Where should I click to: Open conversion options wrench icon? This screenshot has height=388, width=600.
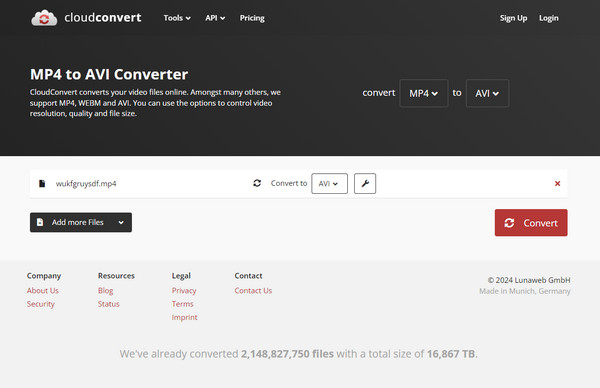pyautogui.click(x=365, y=183)
